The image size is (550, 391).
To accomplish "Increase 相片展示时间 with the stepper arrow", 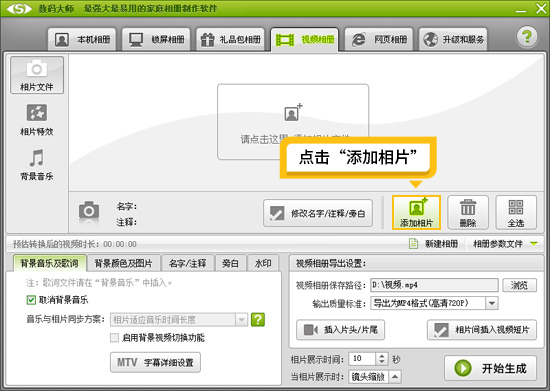I will 382,356.
